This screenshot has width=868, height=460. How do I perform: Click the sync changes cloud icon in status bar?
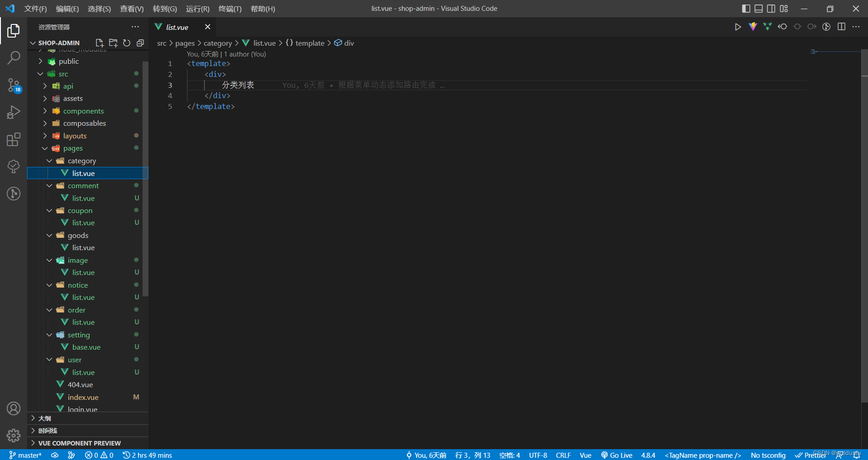click(55, 455)
